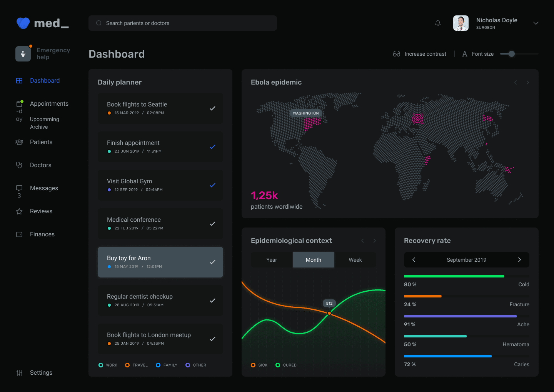Open the Doctors stethoscope icon
The height and width of the screenshot is (392, 554).
click(x=19, y=165)
